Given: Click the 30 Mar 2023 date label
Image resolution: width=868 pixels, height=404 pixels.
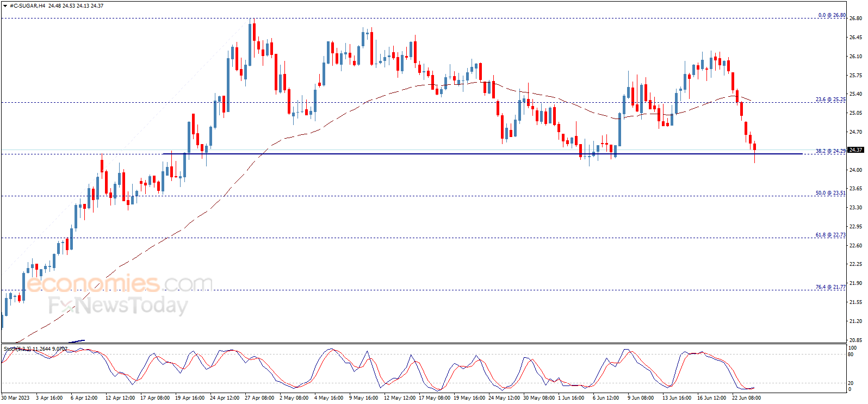Looking at the screenshot, I should [x=15, y=398].
